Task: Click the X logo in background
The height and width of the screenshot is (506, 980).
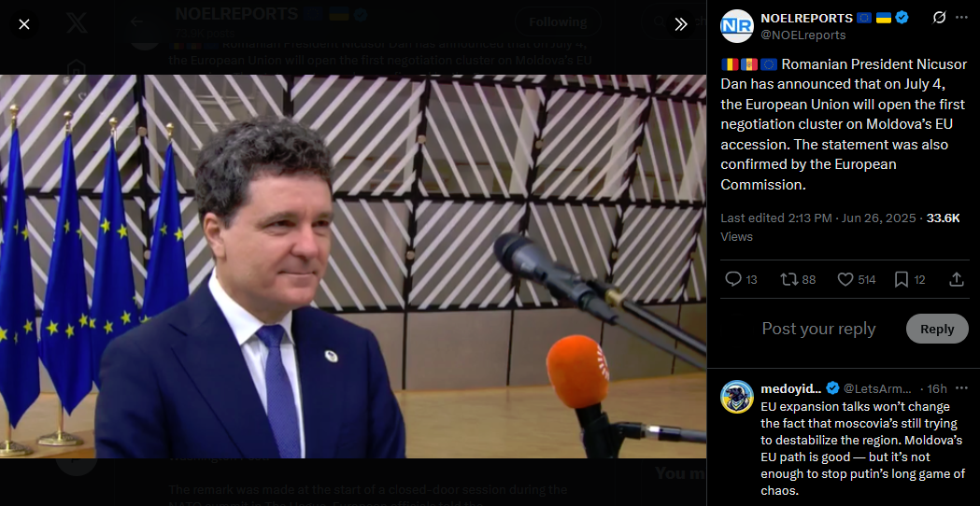Action: coord(77,22)
